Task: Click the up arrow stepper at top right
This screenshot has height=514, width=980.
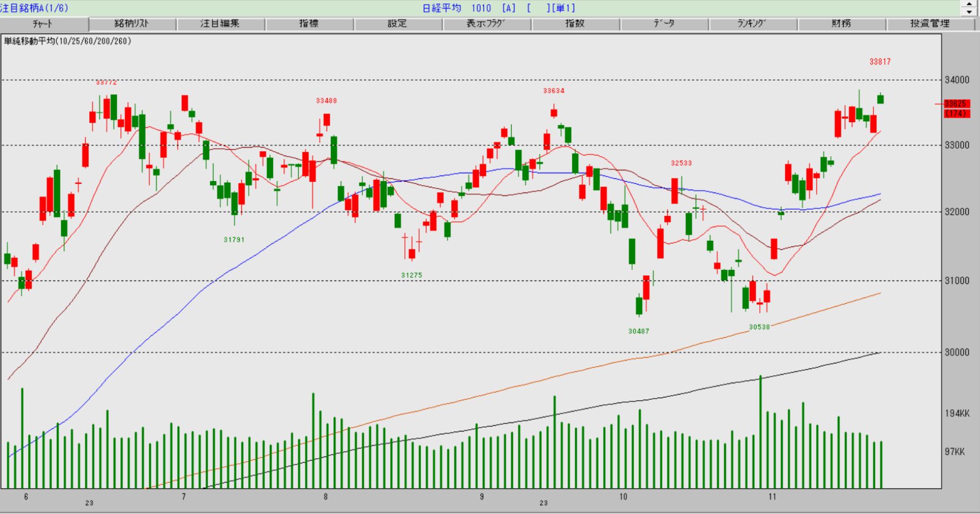Action: tap(969, 4)
